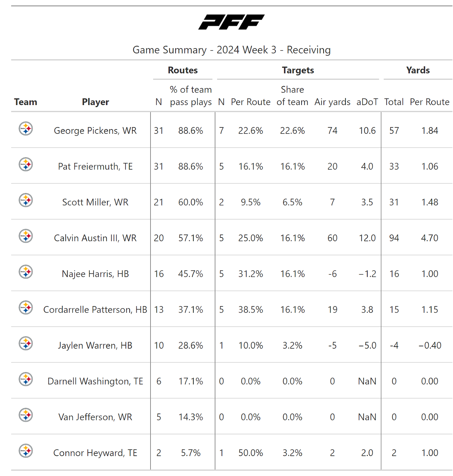
Task: Click the Routes column group header
Action: pyautogui.click(x=183, y=70)
